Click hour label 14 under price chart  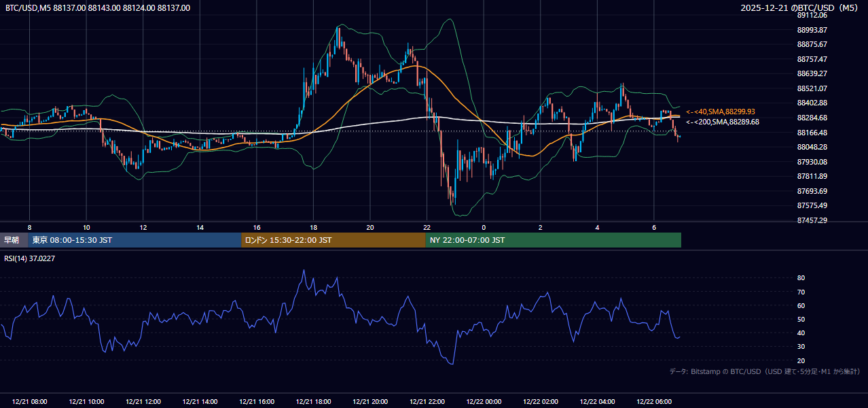coord(200,227)
